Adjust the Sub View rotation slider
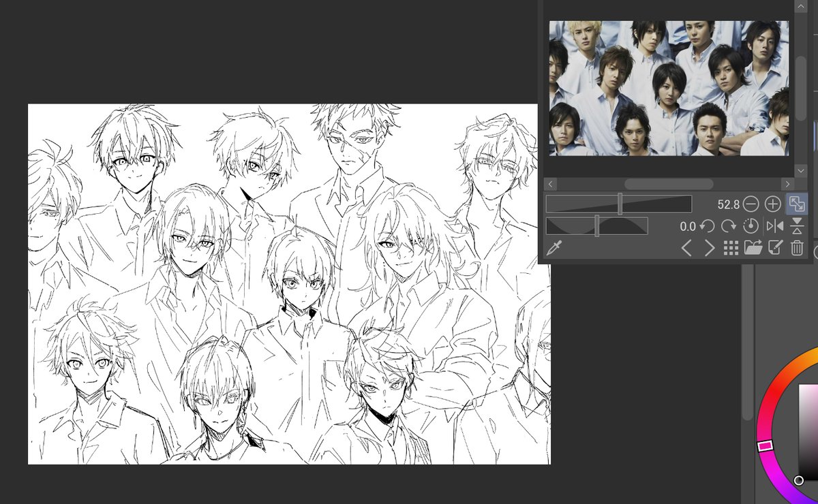 597,226
